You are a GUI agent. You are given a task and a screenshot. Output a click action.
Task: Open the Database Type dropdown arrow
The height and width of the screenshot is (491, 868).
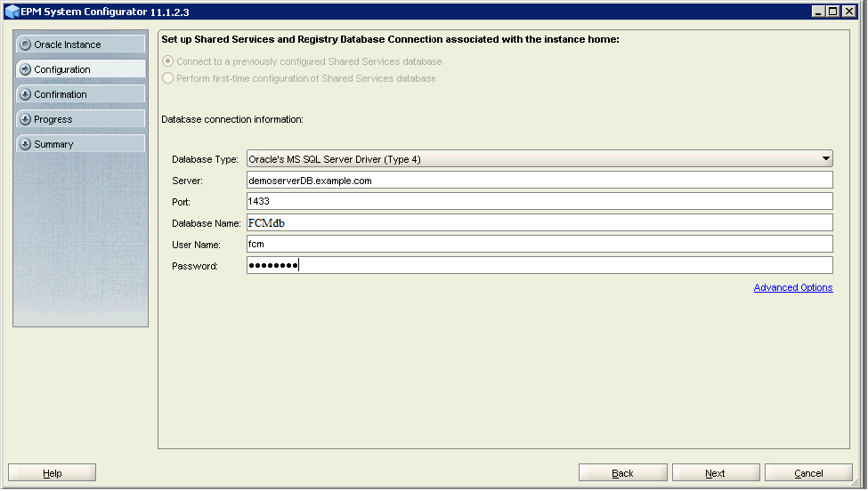[x=825, y=159]
